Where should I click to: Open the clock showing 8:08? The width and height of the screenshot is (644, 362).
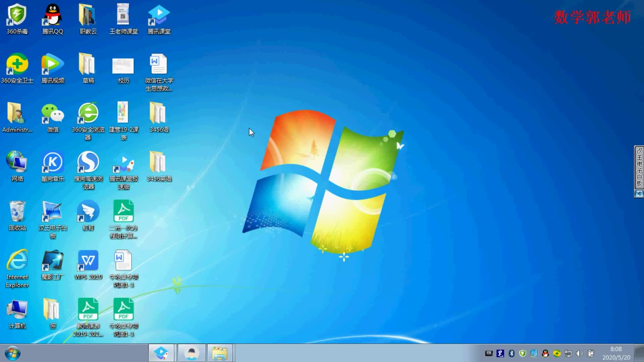616,353
